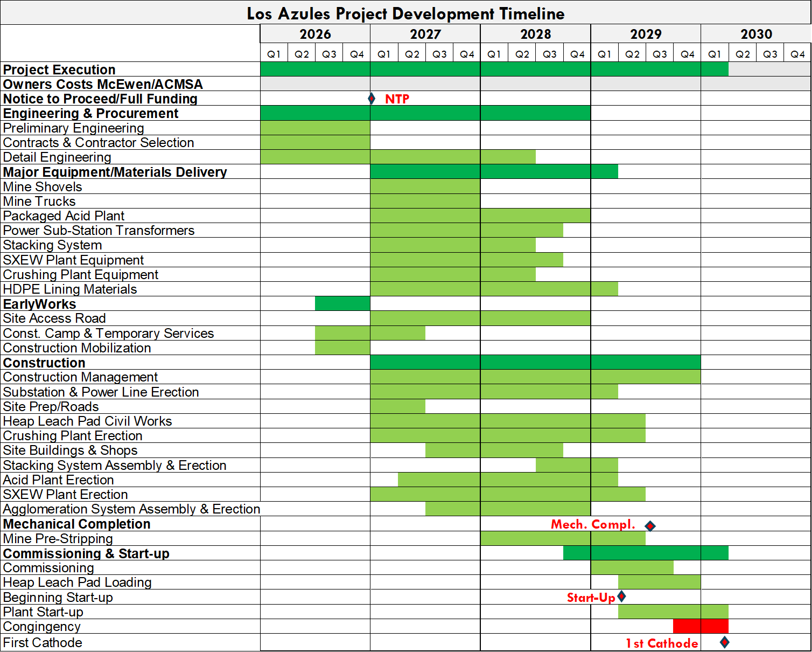Select the 2026 year header
Screen dimensions: 812x652
coord(315,33)
